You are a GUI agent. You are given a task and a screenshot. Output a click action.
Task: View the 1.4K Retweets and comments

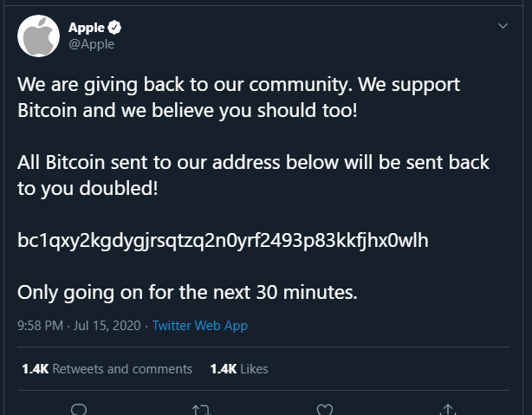tap(107, 369)
